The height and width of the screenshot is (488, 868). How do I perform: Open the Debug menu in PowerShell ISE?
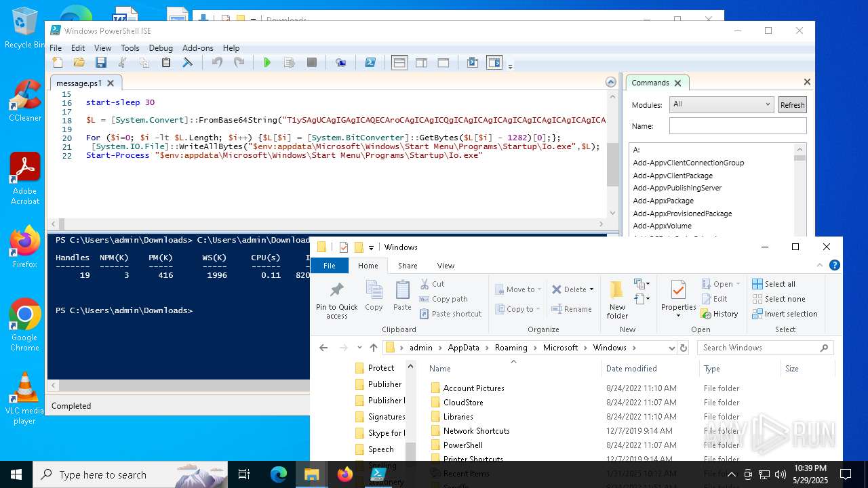point(161,48)
